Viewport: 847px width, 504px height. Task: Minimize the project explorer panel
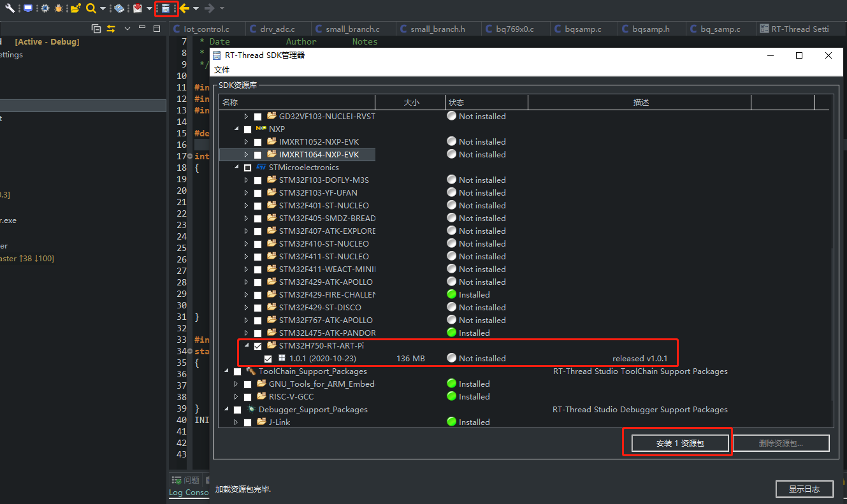pyautogui.click(x=142, y=29)
